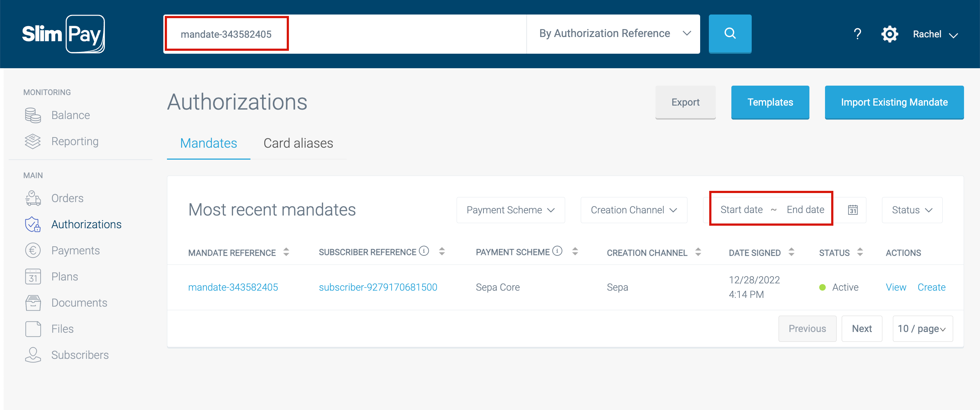This screenshot has height=410, width=980.
Task: Sort by Date Signed column arrows
Action: click(x=791, y=252)
